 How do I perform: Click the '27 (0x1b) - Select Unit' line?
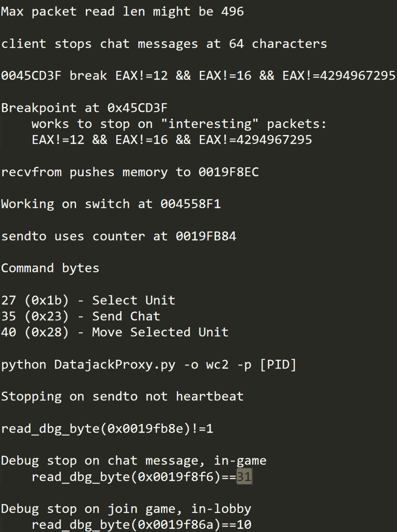point(88,300)
